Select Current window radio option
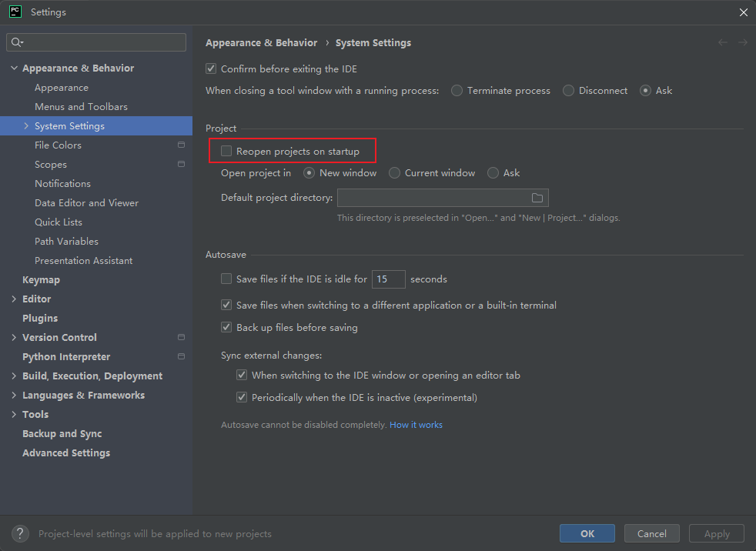This screenshot has height=551, width=756. point(395,173)
